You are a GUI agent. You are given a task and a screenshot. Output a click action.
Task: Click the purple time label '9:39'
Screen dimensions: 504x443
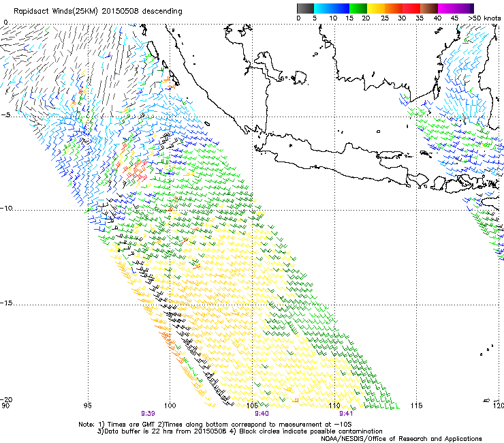coord(148,414)
